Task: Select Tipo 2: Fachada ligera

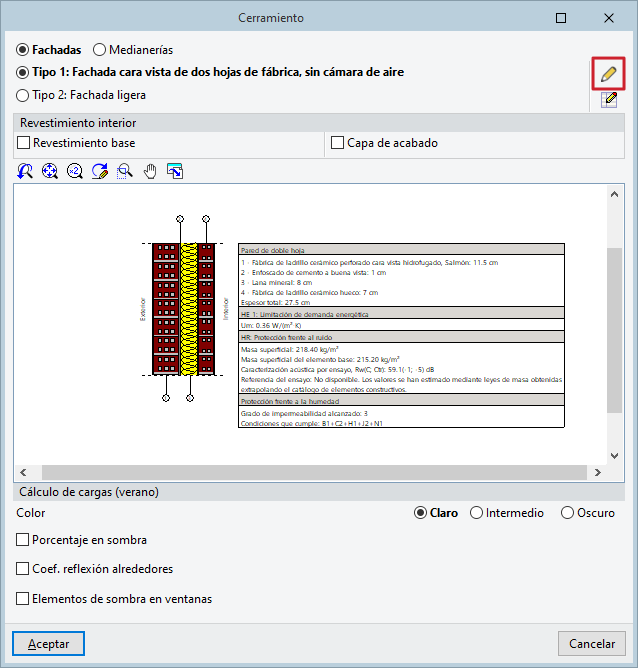Action: (81, 95)
